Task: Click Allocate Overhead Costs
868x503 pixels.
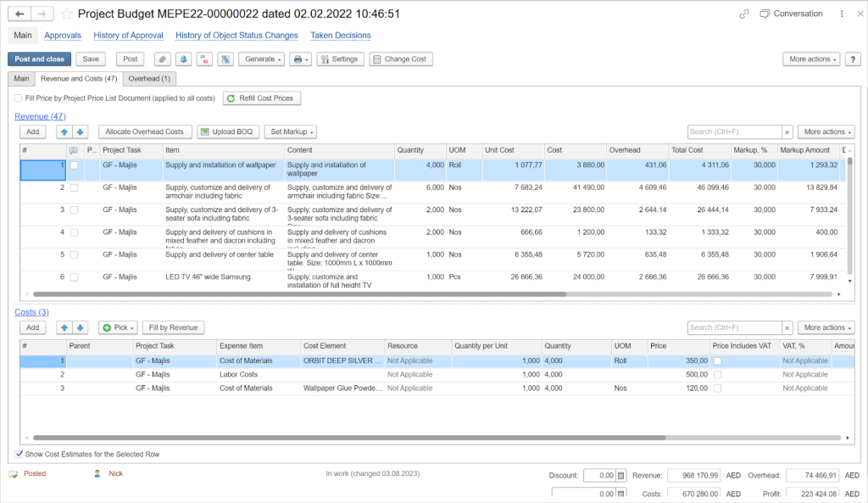Action: 144,131
